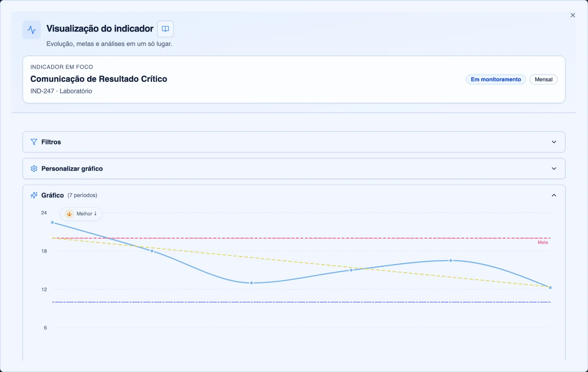This screenshot has height=372, width=588.
Task: Select the second data point on the 18 gridline
Action: (152, 251)
